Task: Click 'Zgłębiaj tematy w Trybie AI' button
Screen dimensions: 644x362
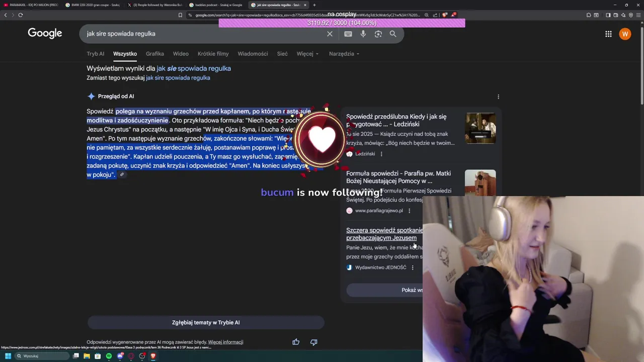Action: [206, 323]
